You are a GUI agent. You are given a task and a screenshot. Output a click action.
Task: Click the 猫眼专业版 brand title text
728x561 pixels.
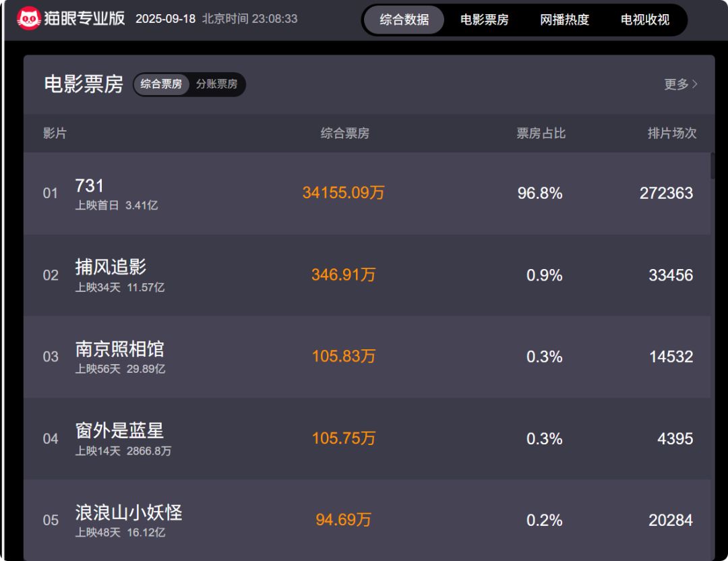pyautogui.click(x=85, y=18)
